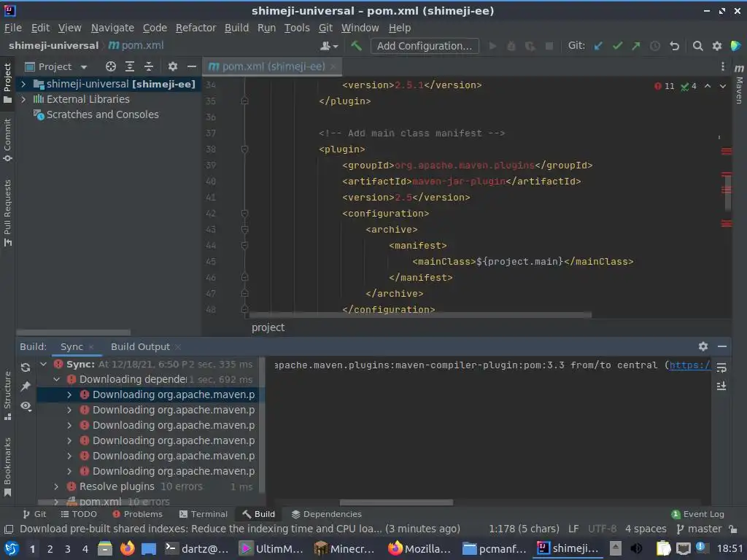Change LF line separator setting
This screenshot has height=560, width=747.
[x=573, y=529]
